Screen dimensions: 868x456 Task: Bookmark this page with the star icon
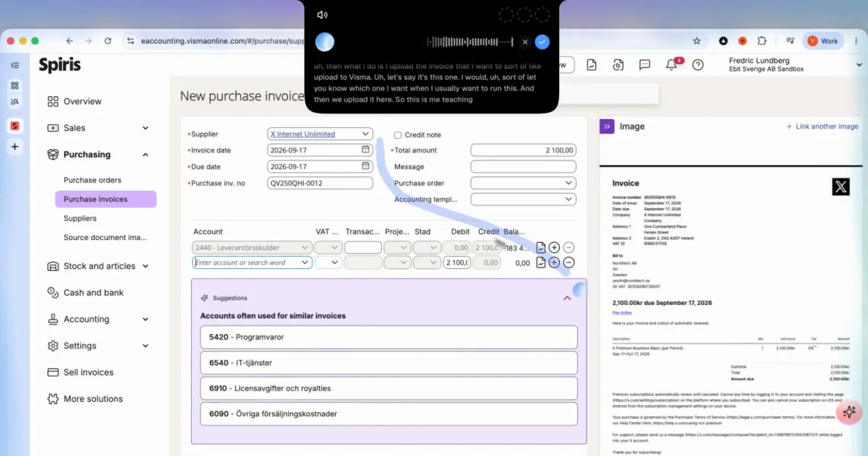(697, 41)
